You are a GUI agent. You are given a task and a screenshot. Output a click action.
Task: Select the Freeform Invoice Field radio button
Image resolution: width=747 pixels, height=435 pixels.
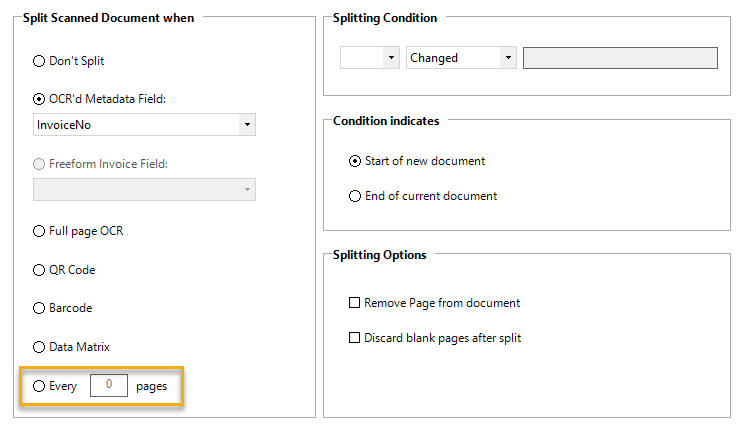[x=40, y=164]
